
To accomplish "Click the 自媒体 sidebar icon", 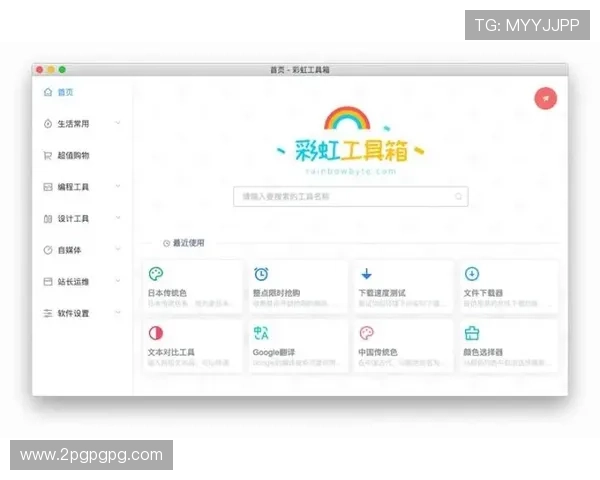I will click(48, 250).
